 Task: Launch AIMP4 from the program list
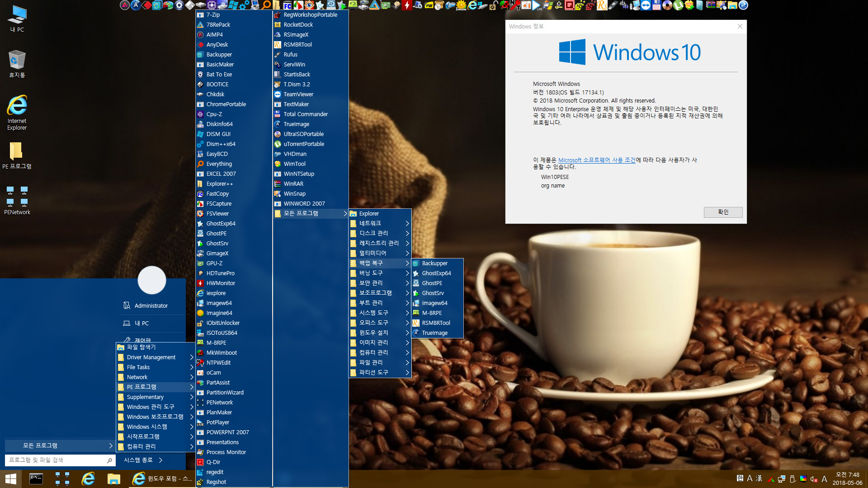point(234,35)
